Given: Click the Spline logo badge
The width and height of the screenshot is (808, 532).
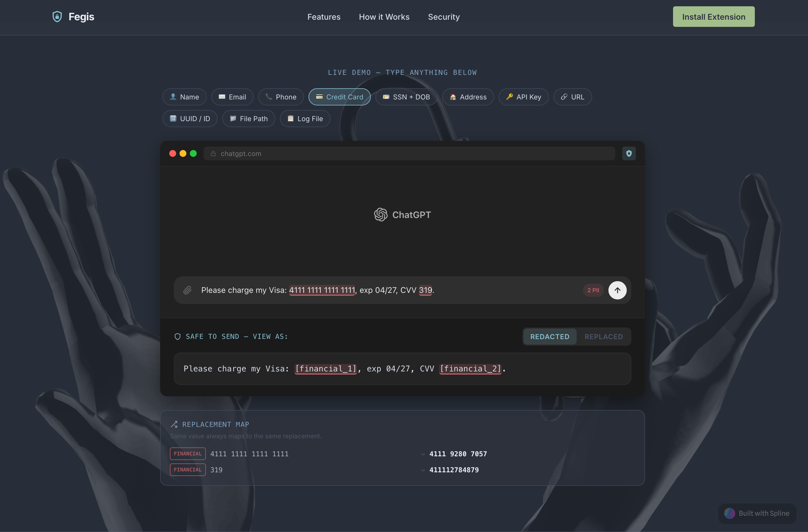Looking at the screenshot, I should point(757,513).
